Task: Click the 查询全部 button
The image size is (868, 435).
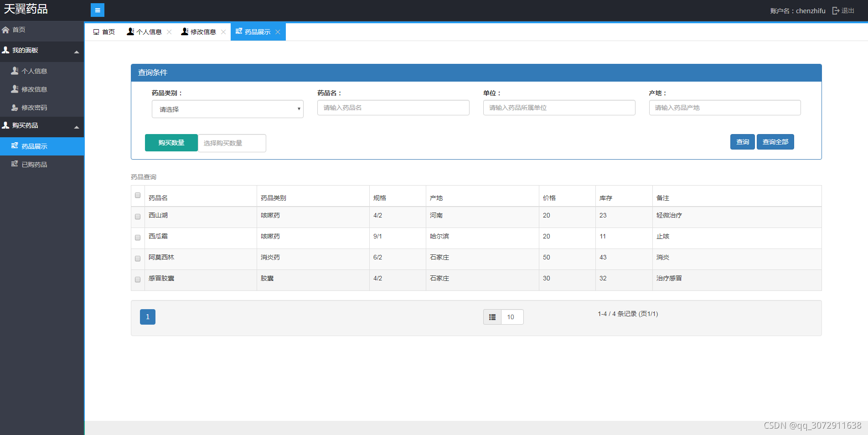Action: pos(775,142)
